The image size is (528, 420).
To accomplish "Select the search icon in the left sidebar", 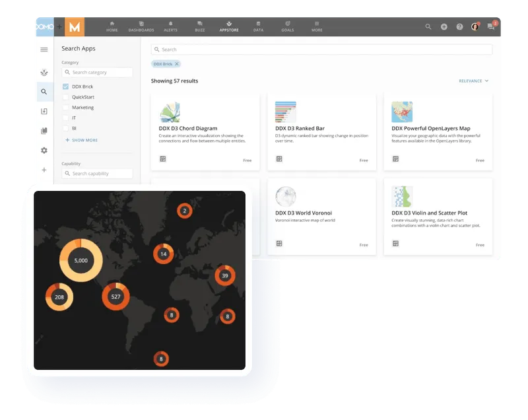I will click(x=44, y=92).
